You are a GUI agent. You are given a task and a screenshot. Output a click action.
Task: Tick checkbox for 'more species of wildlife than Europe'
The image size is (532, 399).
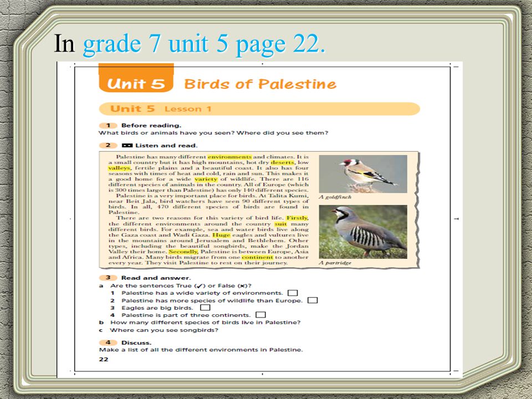313,300
